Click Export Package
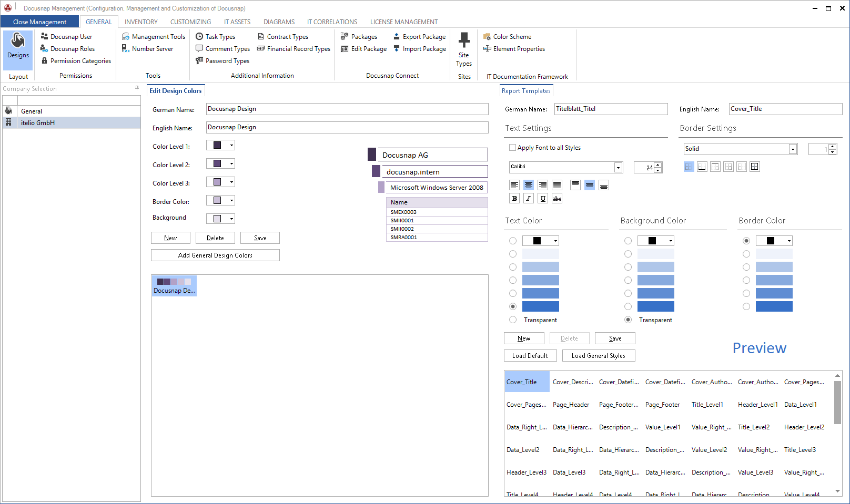The image size is (850, 504). [420, 37]
